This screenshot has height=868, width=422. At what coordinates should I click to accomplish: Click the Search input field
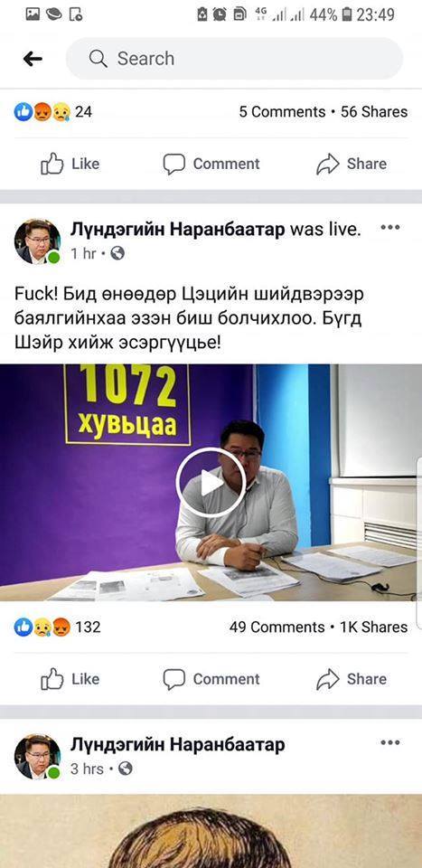click(234, 59)
